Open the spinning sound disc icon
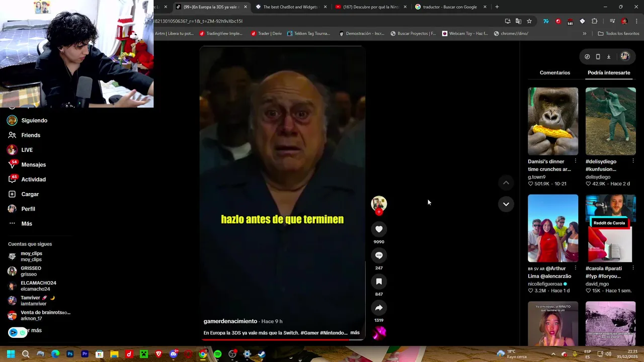The height and width of the screenshot is (362, 644). point(379,332)
